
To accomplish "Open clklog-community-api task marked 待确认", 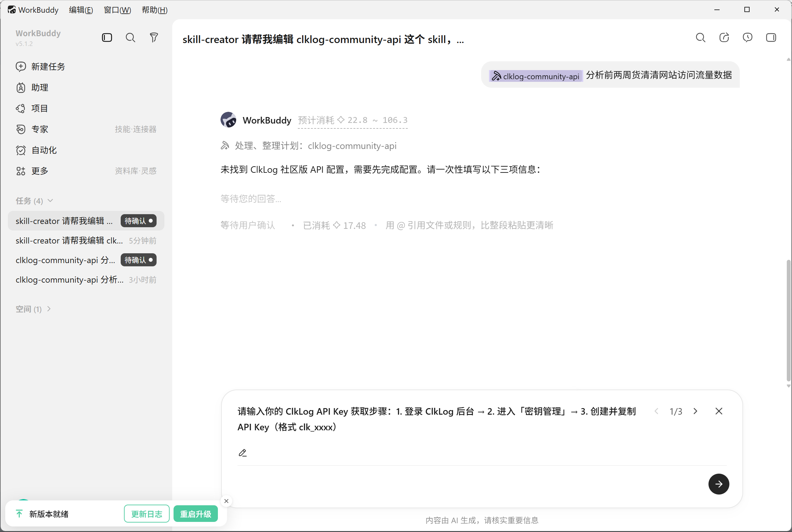I will pos(86,260).
